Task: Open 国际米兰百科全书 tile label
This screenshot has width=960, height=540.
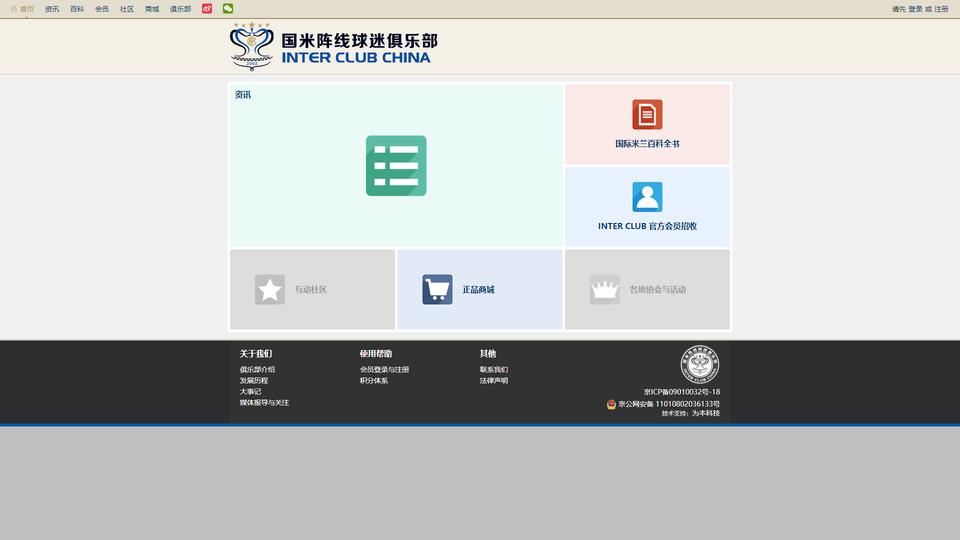Action: point(647,144)
